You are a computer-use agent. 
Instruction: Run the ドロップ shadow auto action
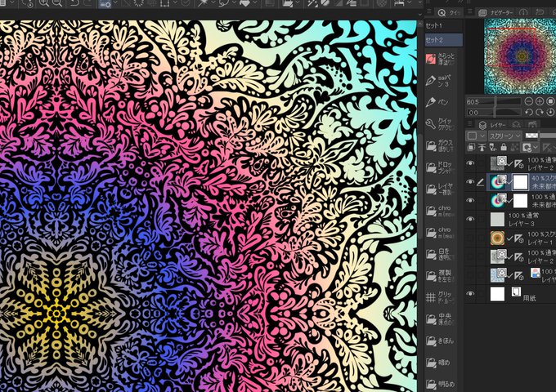click(442, 167)
